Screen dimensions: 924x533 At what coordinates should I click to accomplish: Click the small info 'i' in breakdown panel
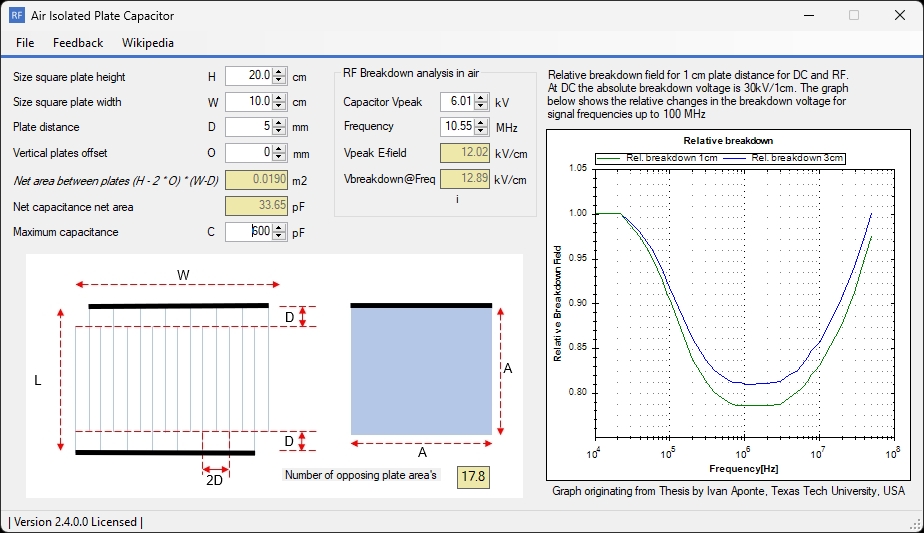457,199
